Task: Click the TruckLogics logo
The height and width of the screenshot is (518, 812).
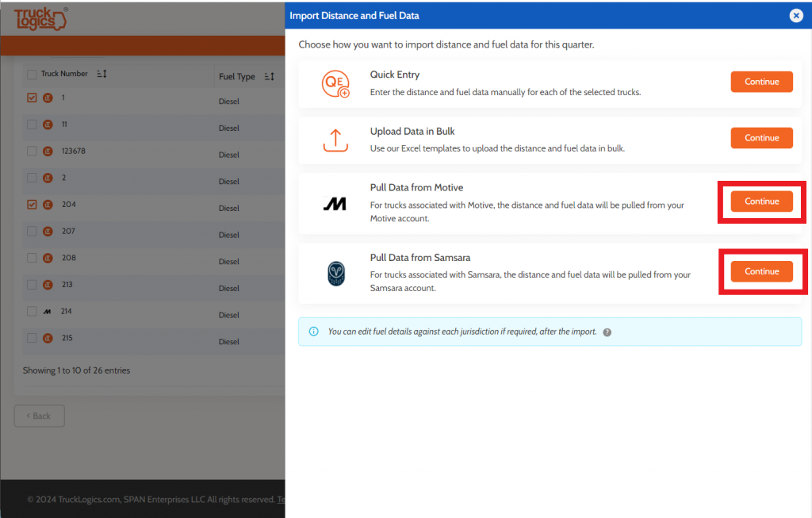Action: (x=41, y=19)
